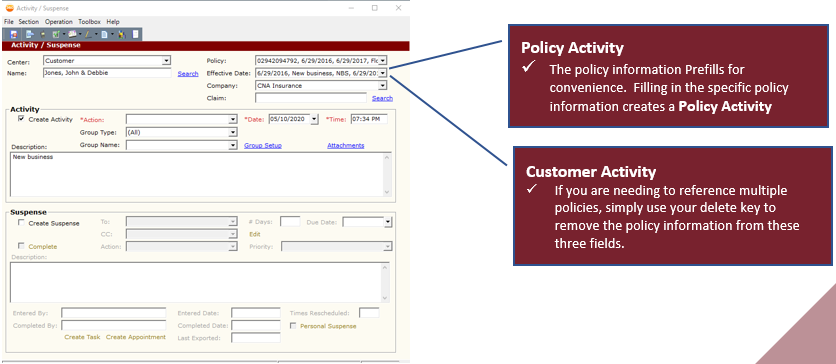836x364 pixels.
Task: Click the Entered Date field
Action: tap(256, 313)
